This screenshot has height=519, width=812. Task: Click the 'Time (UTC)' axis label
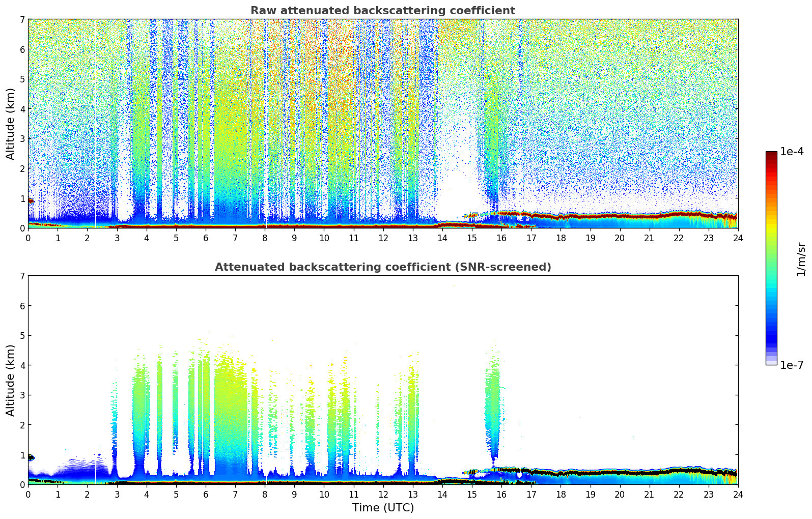coord(383,508)
